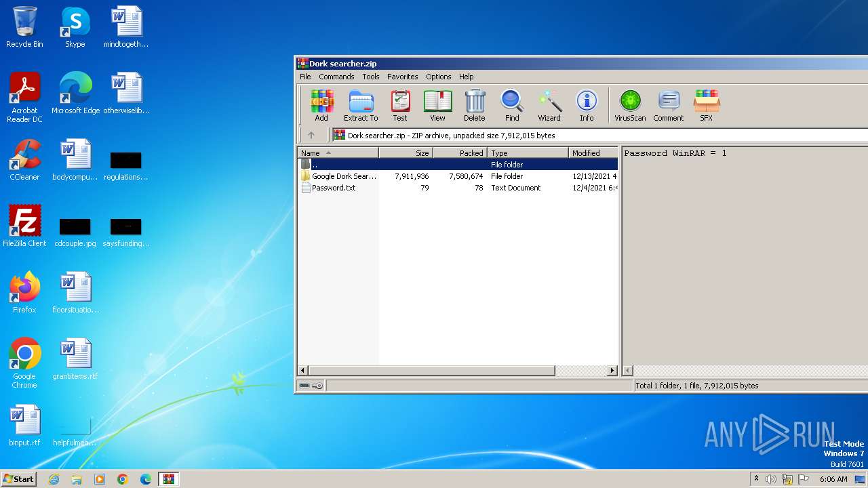Sort by the Size column header
The image size is (868, 488).
tap(406, 152)
